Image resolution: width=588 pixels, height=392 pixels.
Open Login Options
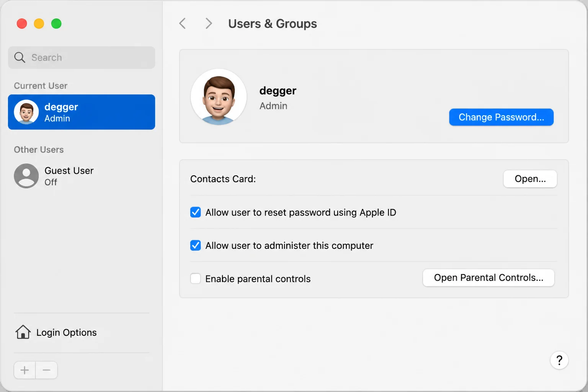(x=56, y=332)
